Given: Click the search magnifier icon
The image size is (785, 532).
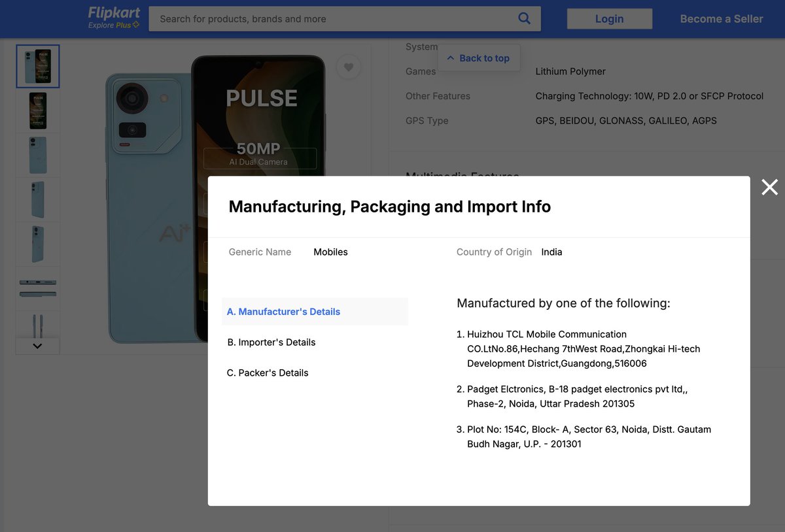Looking at the screenshot, I should click(524, 18).
